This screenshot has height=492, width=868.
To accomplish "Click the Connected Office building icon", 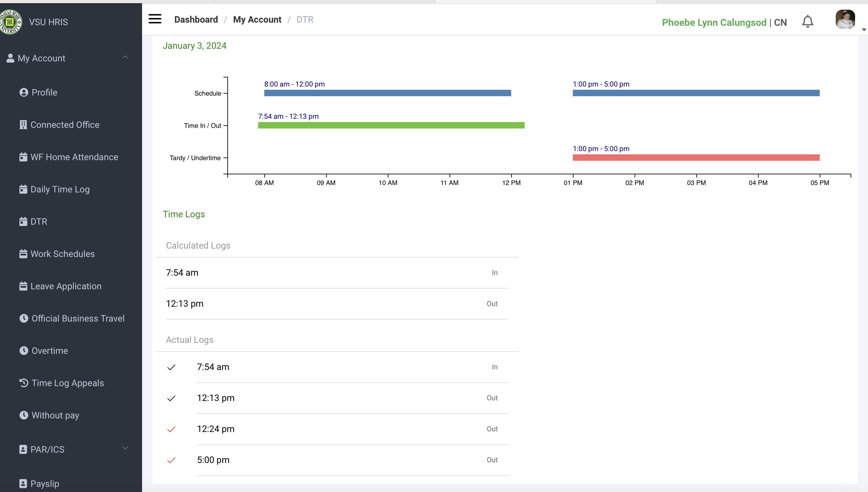I will [x=23, y=125].
